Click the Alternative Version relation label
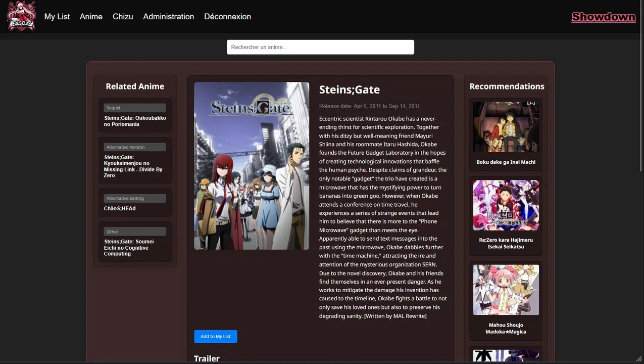The height and width of the screenshot is (364, 644). [x=135, y=147]
